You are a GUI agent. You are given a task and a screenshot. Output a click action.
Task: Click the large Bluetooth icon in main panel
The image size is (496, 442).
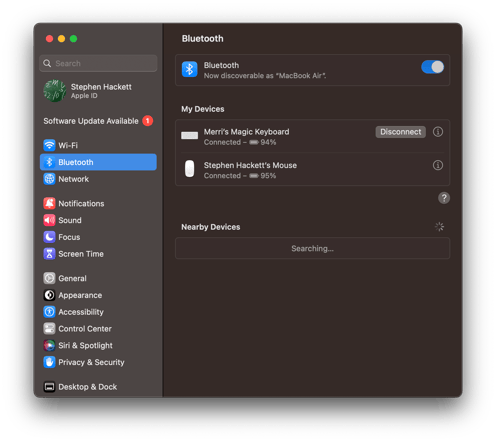coord(189,69)
